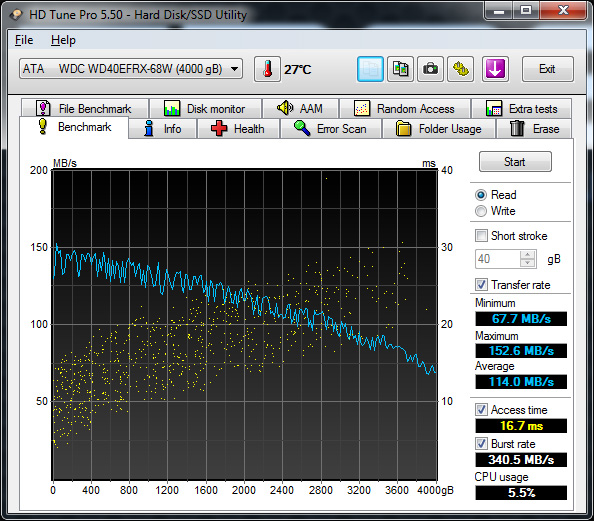Click the copy screenshot to clipboard icon

400,69
